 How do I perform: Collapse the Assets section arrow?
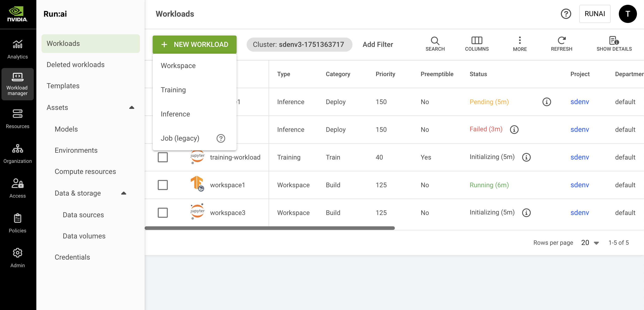coord(132,108)
